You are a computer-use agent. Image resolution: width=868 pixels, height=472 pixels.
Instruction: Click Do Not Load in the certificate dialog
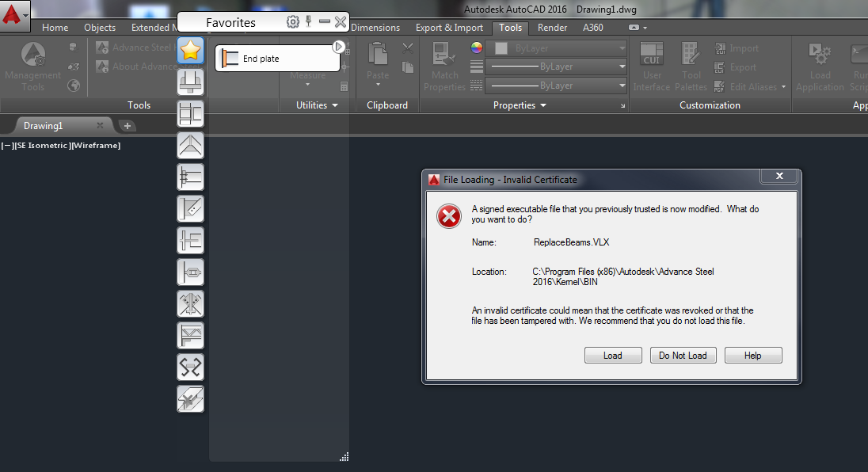[683, 355]
